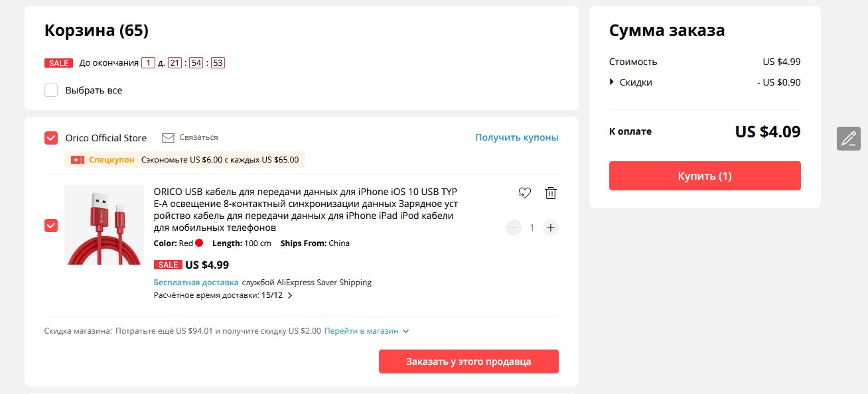Click the envelope contact seller icon
Screen dimensions: 868x394
(169, 138)
